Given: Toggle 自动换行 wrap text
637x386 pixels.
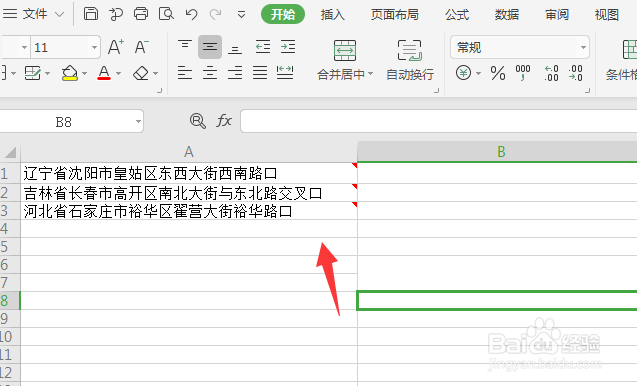Looking at the screenshot, I should click(410, 60).
